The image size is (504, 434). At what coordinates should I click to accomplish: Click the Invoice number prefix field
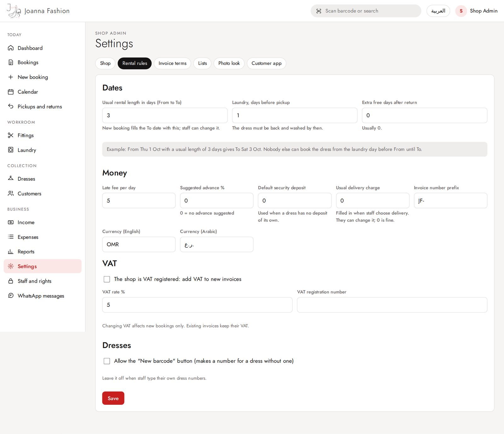coord(450,200)
